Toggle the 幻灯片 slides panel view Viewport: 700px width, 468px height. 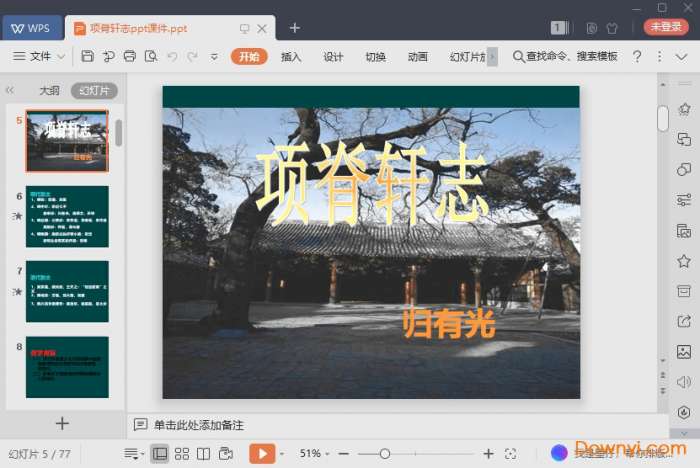click(x=94, y=91)
